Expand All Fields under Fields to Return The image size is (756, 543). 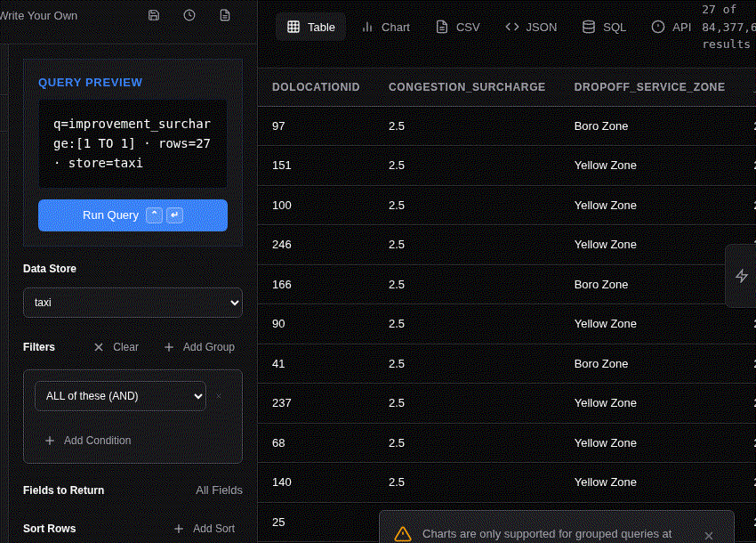(x=219, y=490)
